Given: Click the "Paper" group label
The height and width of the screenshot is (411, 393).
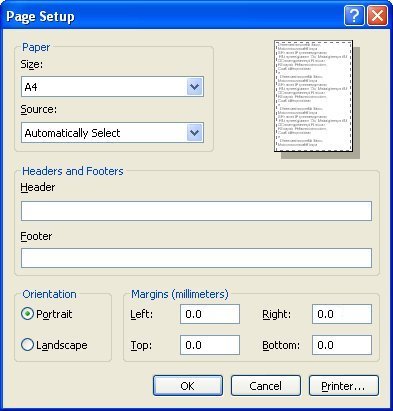Looking at the screenshot, I should [x=36, y=47].
